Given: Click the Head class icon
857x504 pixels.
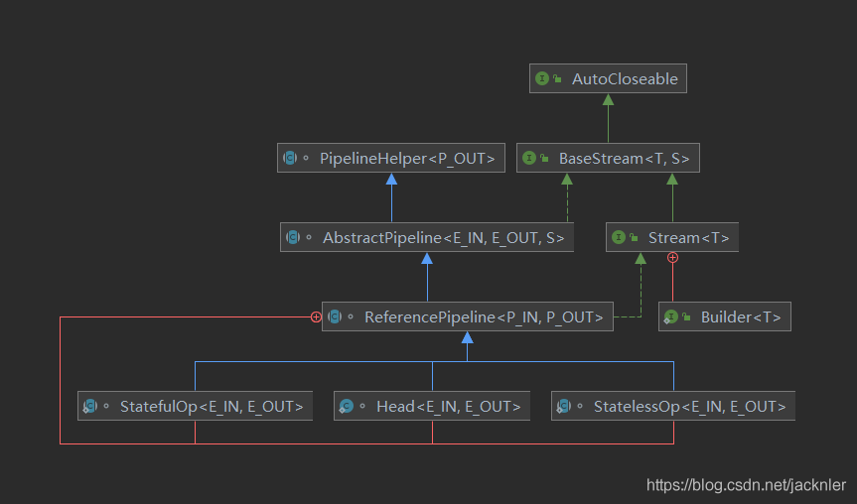Looking at the screenshot, I should coord(346,406).
